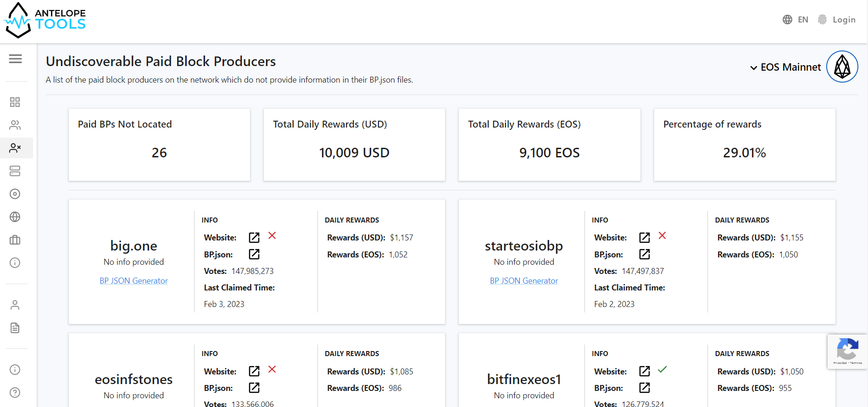Select the undiscoverable producers user-x icon
The height and width of the screenshot is (407, 868).
tap(15, 148)
